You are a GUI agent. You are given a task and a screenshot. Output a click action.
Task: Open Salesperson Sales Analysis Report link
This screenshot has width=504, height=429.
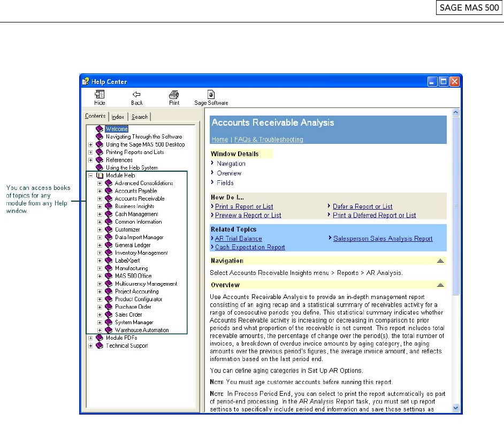tap(383, 239)
